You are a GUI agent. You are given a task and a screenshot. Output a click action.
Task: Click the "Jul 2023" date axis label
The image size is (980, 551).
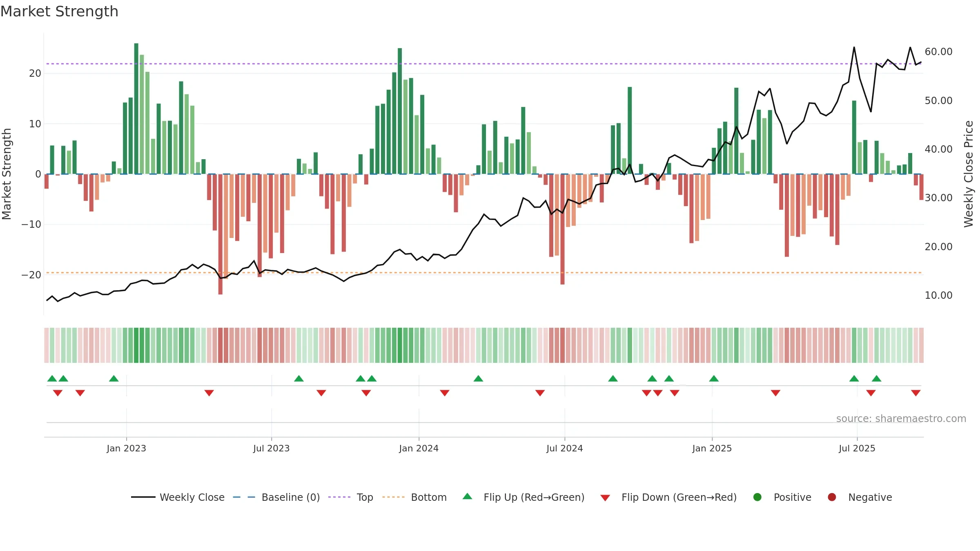(271, 448)
